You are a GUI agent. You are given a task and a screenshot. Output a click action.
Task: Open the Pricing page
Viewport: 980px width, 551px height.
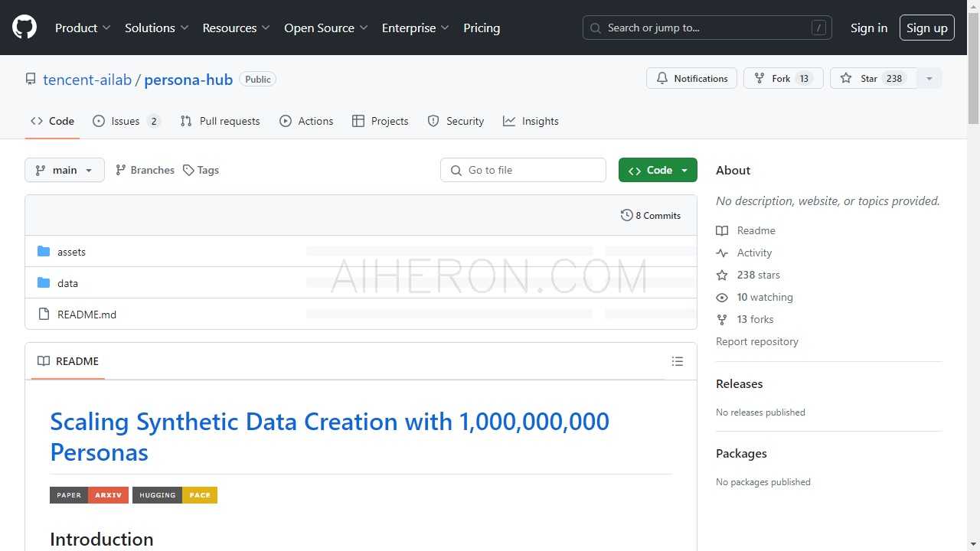click(482, 28)
